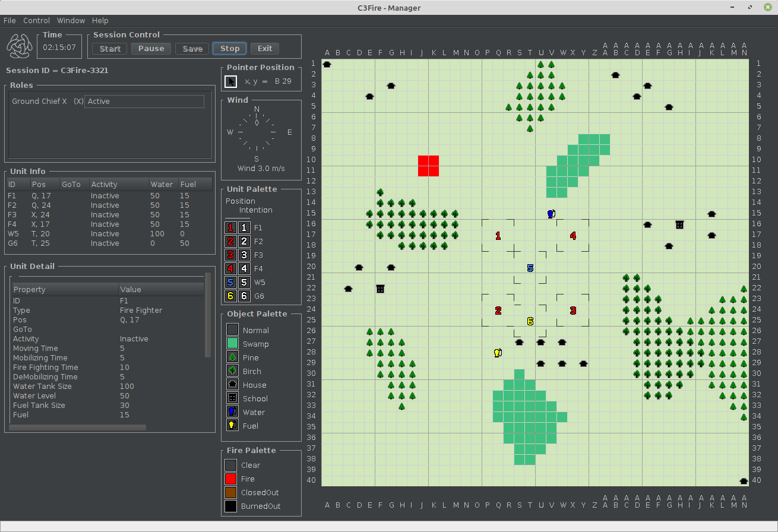778x532 pixels.
Task: Select the F2 position icon in Unit Palette
Action: (230, 241)
